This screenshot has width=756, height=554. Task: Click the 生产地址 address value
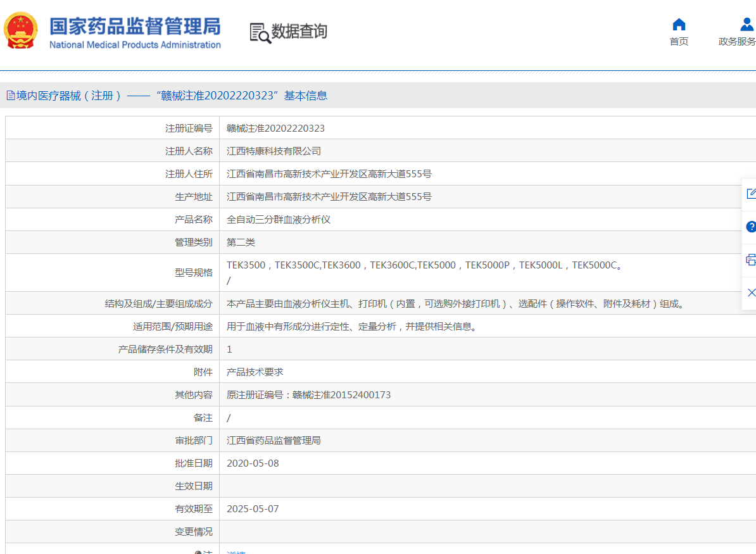329,197
